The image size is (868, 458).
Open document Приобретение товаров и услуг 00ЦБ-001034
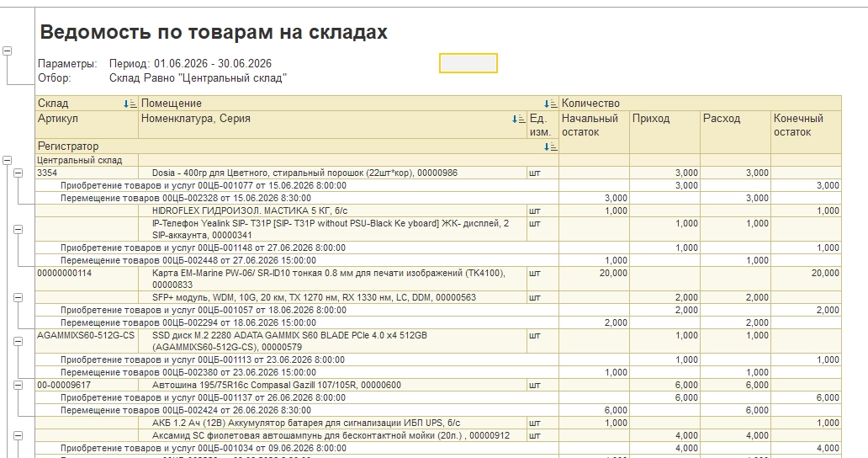click(204, 449)
